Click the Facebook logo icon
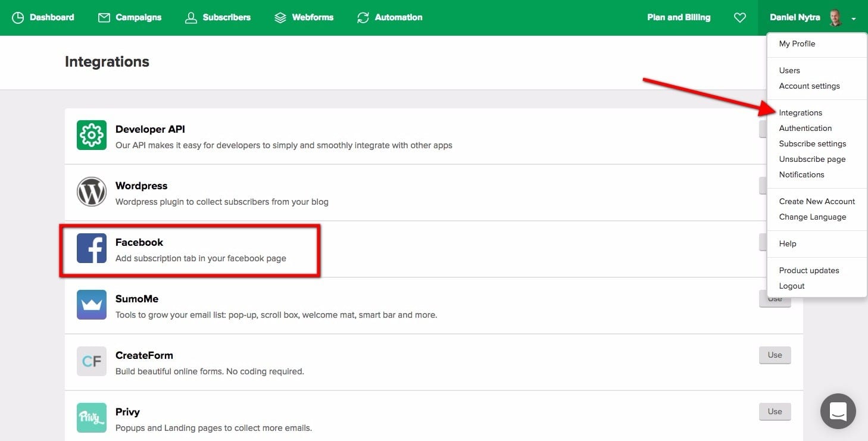The image size is (868, 441). pyautogui.click(x=92, y=248)
